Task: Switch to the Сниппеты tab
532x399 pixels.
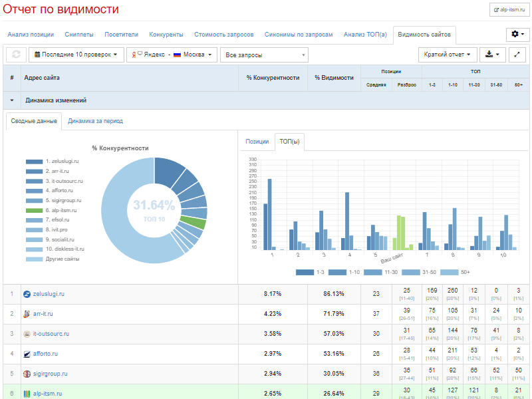Action: pyautogui.click(x=79, y=35)
